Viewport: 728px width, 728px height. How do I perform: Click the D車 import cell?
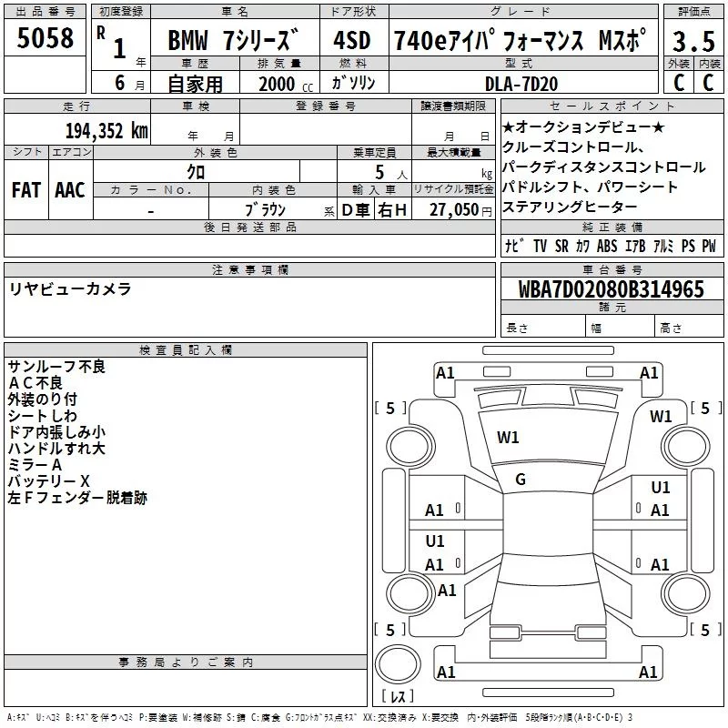[x=356, y=210]
